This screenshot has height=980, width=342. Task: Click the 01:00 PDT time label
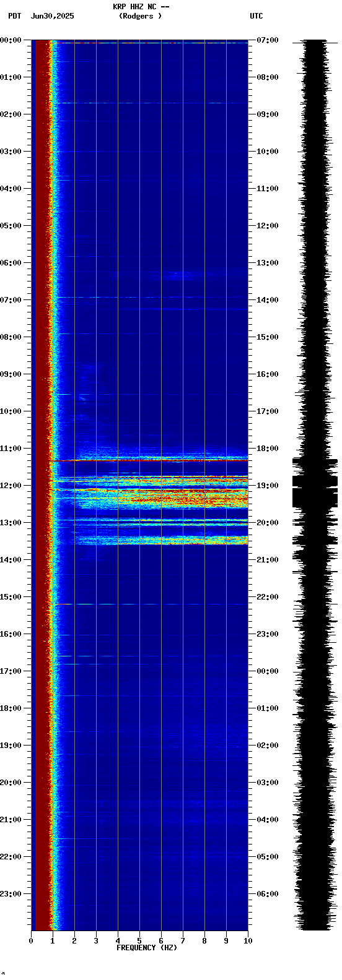pos(11,77)
